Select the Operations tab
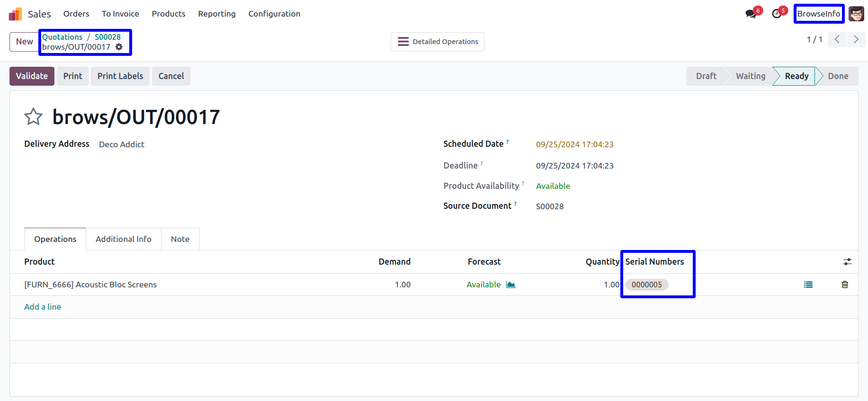The width and height of the screenshot is (868, 401). coord(55,239)
